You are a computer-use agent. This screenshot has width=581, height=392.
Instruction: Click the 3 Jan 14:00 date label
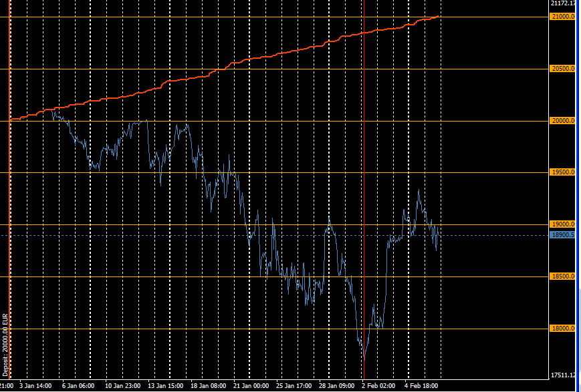pos(35,386)
